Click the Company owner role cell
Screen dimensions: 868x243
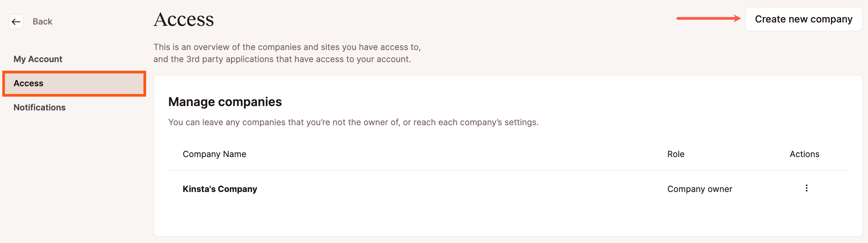[x=699, y=189]
